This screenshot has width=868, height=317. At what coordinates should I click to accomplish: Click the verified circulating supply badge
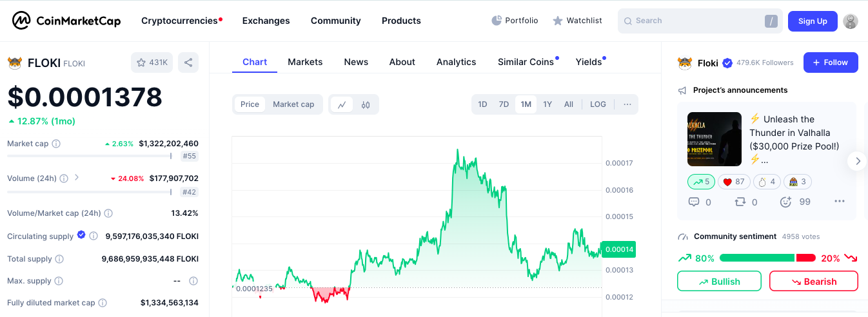[x=81, y=235]
